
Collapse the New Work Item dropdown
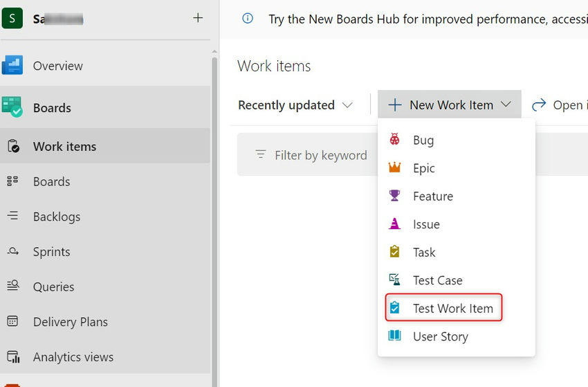450,105
